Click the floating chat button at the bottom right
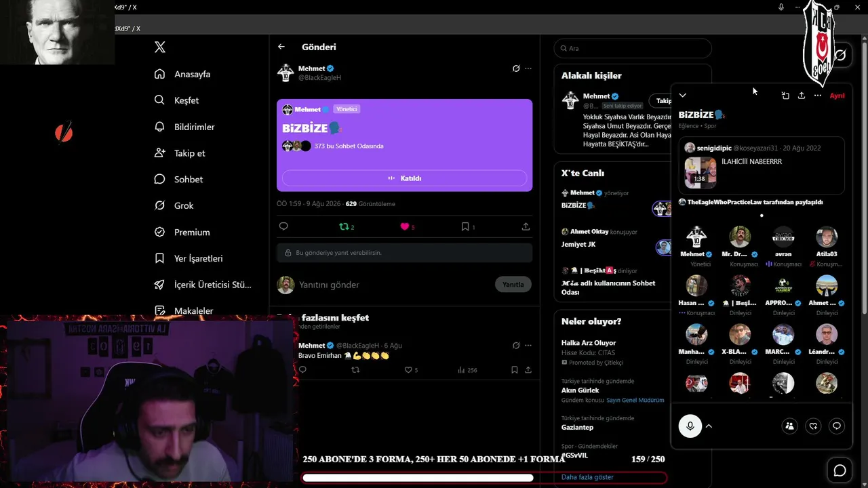 pos(840,470)
